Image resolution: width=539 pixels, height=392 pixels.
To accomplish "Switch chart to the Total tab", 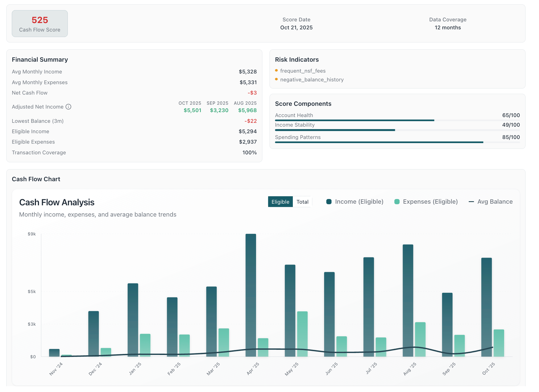I will click(x=302, y=201).
